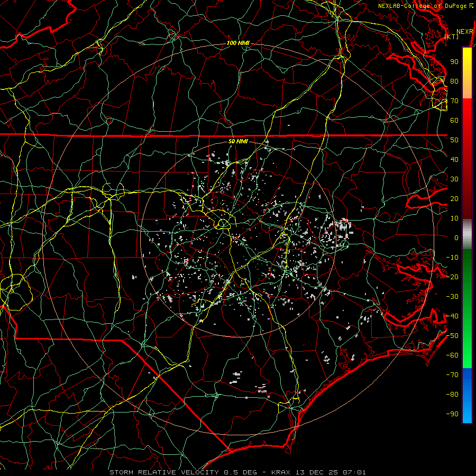Select the 10 value on velocity scale
The width and height of the screenshot is (476, 476).
(454, 218)
